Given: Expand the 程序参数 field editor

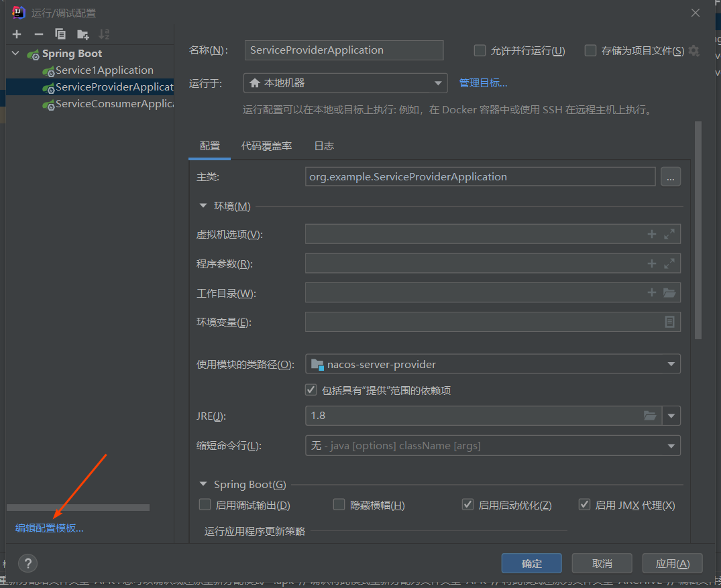Looking at the screenshot, I should tap(669, 263).
